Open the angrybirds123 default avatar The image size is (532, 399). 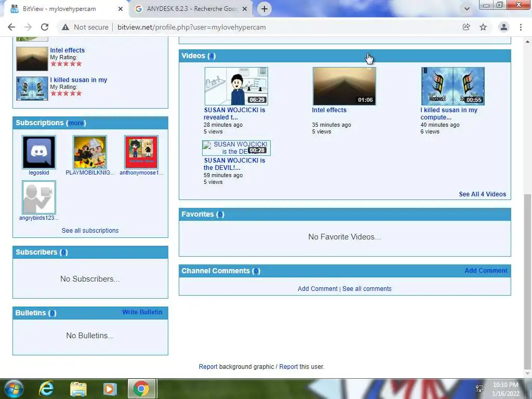(x=38, y=197)
